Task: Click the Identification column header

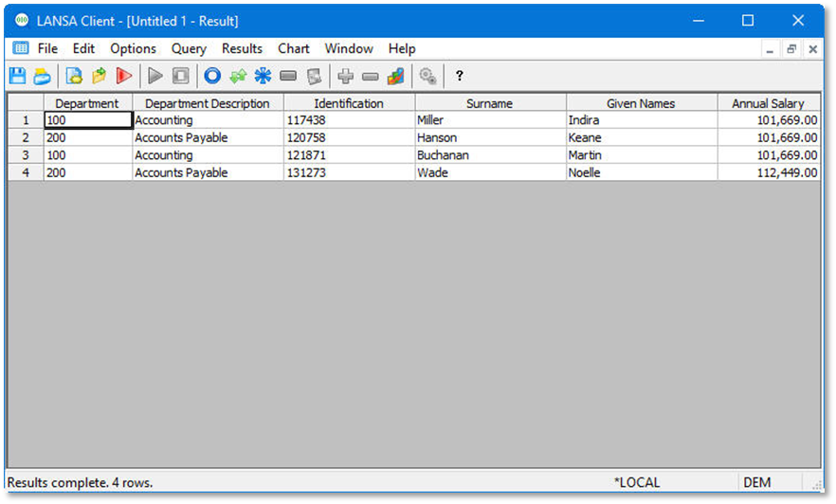Action: [x=349, y=103]
